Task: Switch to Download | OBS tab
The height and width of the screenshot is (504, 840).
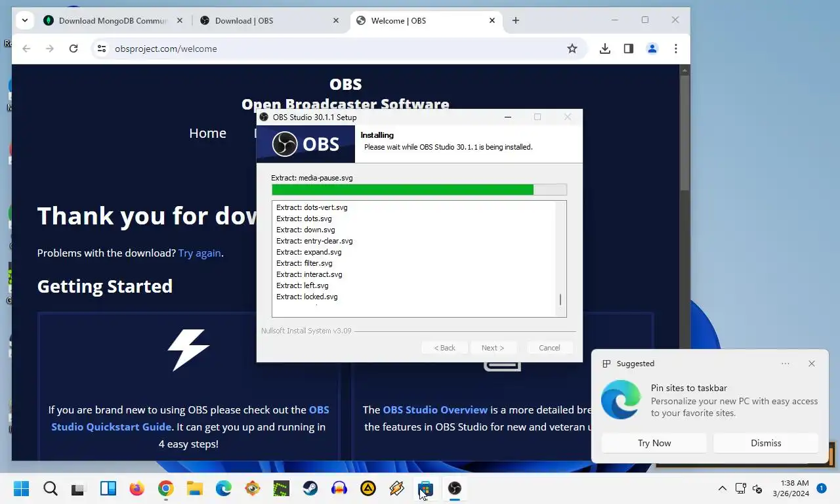Action: (x=269, y=20)
